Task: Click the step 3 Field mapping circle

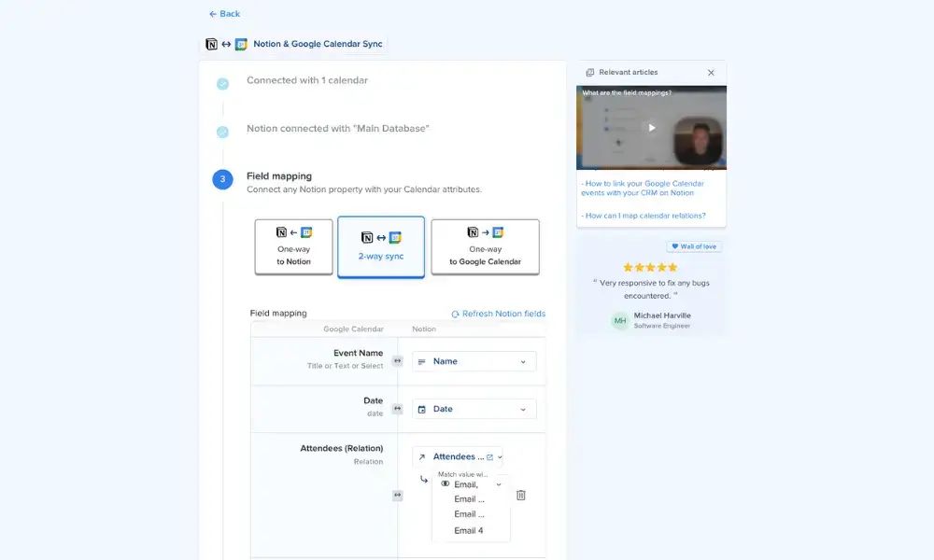Action: coord(223,179)
